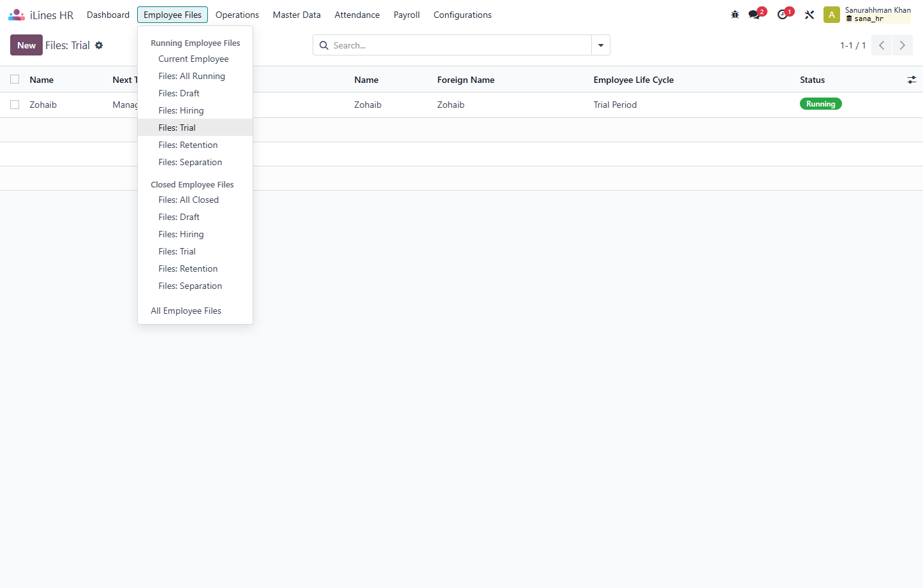Select Files: Trial under Closed Employee Files
This screenshot has width=923, height=588.
195,251
